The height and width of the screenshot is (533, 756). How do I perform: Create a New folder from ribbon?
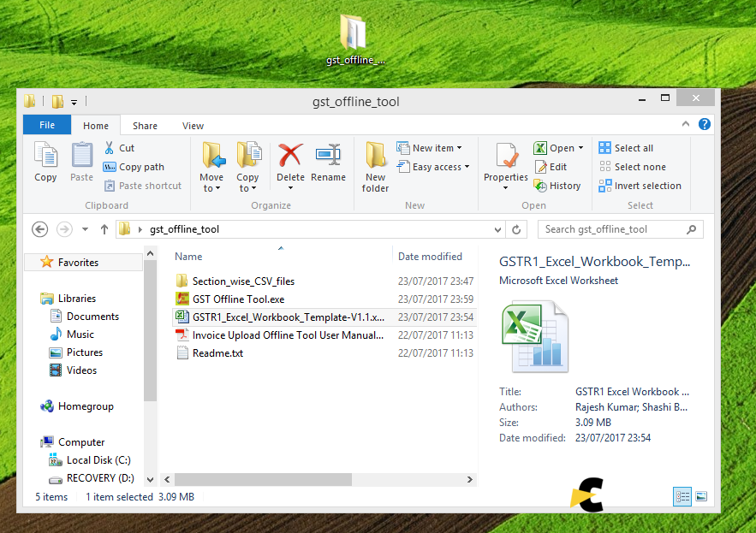tap(375, 168)
